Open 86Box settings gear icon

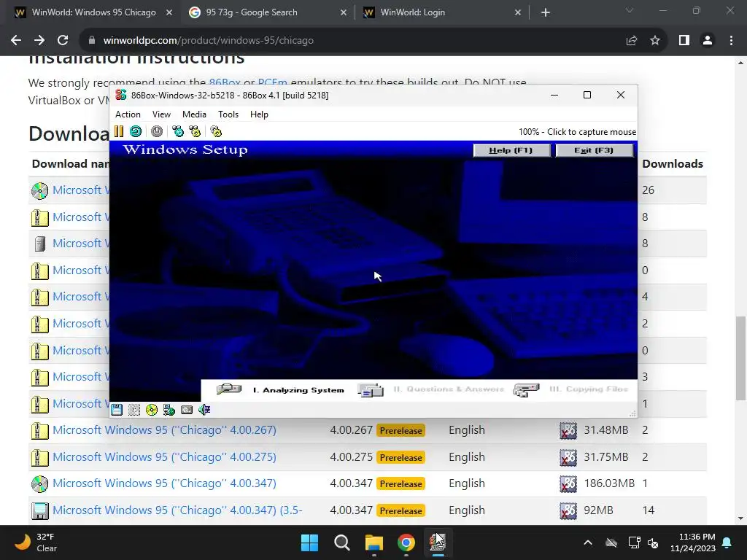[216, 131]
